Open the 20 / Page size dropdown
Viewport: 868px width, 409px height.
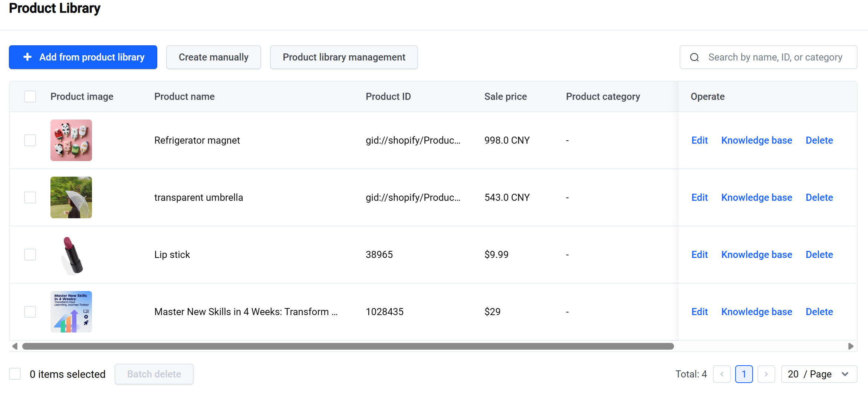pos(819,374)
